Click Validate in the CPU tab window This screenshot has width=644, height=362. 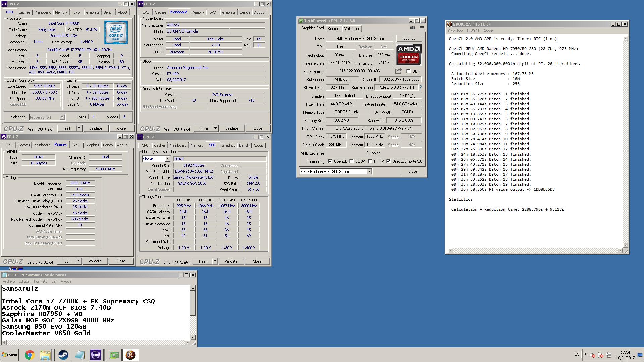tap(96, 128)
